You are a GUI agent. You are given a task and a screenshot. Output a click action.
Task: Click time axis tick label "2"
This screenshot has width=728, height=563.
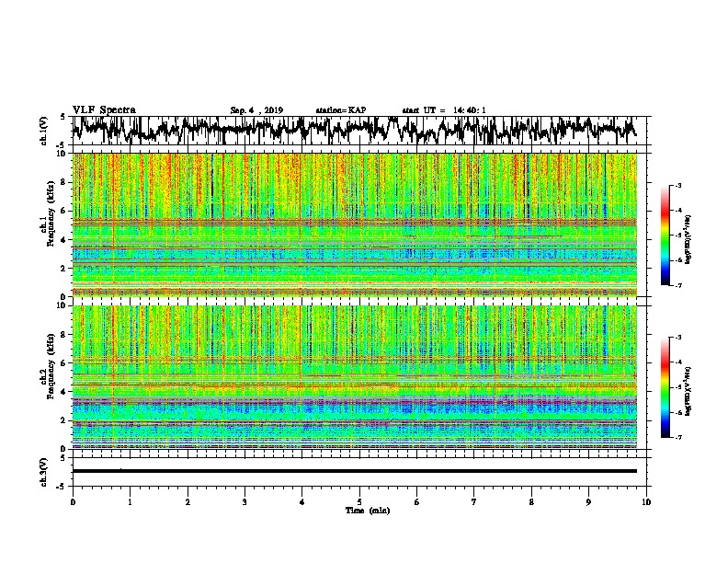pyautogui.click(x=188, y=502)
